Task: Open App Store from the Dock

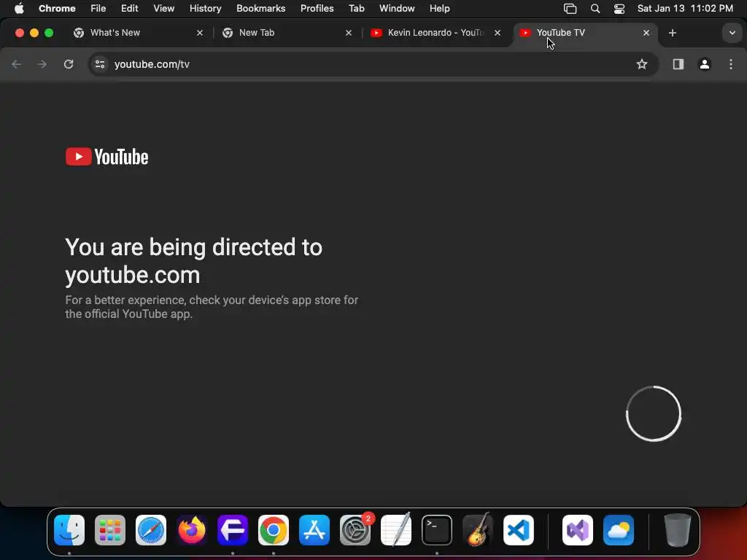Action: [x=314, y=530]
